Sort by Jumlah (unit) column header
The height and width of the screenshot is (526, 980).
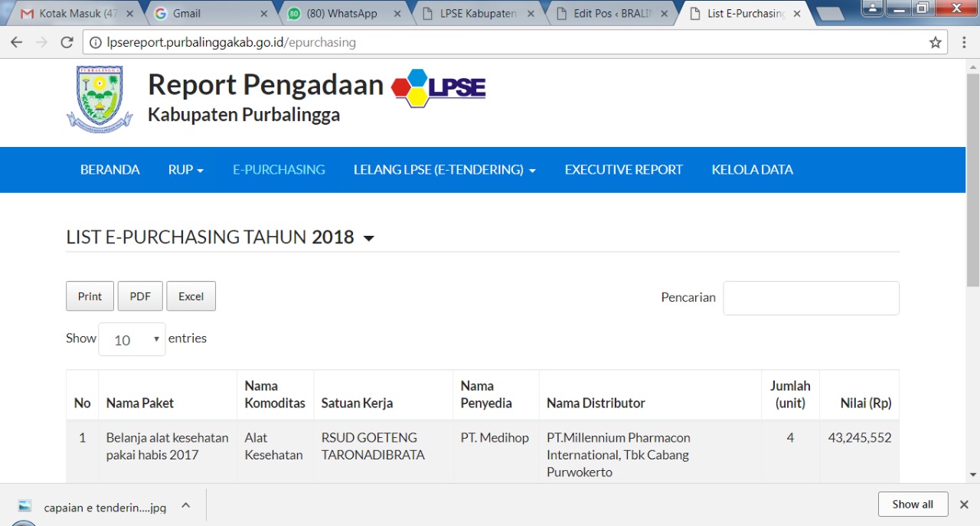click(791, 395)
